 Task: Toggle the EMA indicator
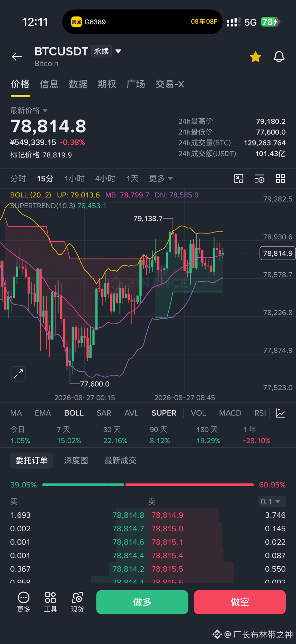coord(43,413)
